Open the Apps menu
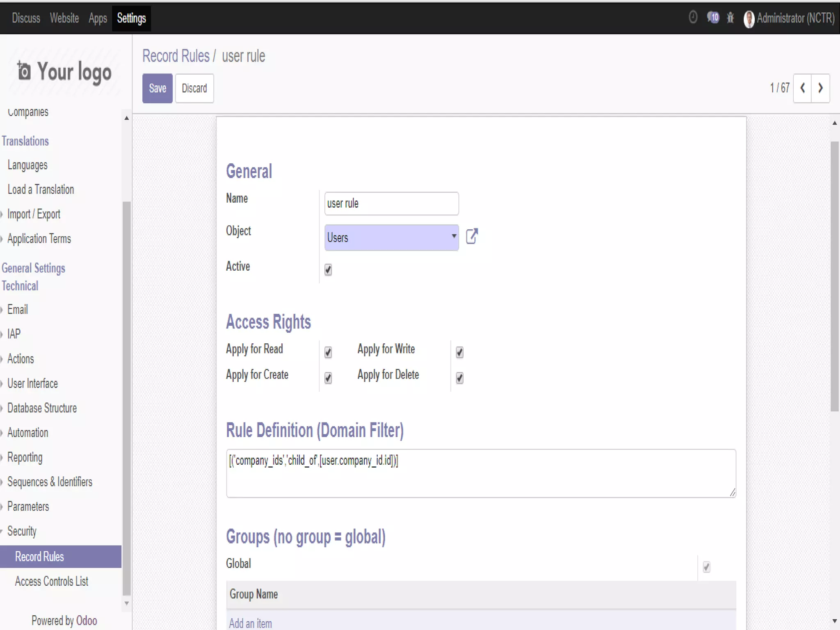 coord(98,18)
